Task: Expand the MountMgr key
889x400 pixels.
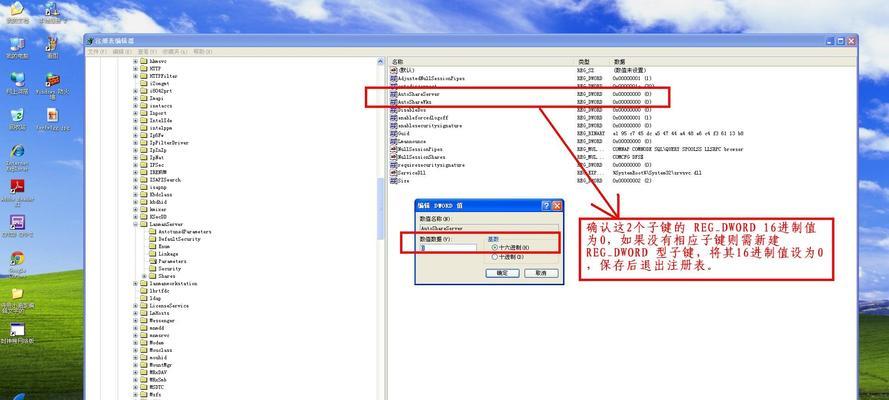Action: point(136,365)
